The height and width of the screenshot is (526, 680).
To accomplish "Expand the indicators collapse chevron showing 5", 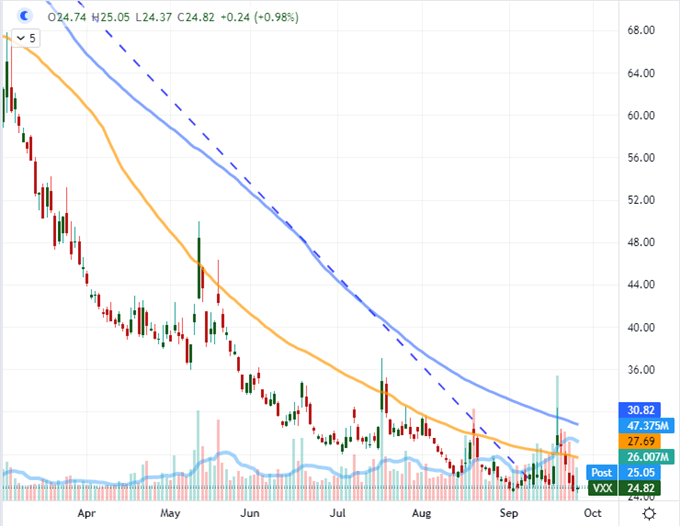I will (26, 38).
